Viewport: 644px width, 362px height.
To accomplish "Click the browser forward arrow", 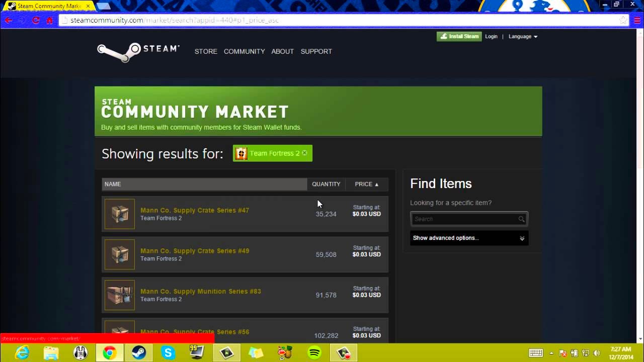I will (x=22, y=20).
